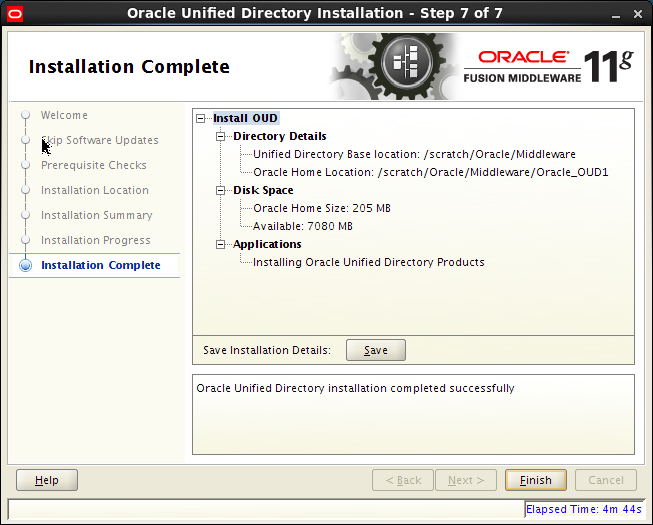The image size is (653, 525).
Task: Click the Installation Complete step bullet
Action: pos(25,265)
